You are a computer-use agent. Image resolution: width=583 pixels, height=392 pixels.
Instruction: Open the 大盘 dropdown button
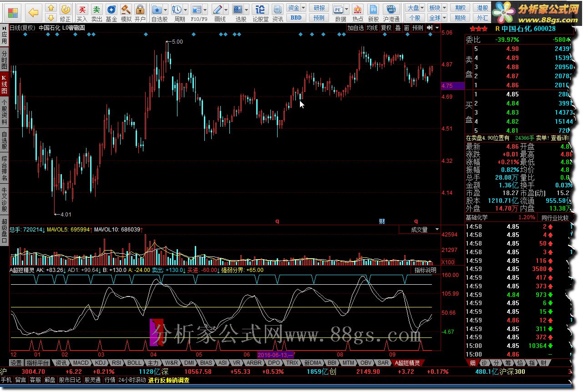coord(415,8)
